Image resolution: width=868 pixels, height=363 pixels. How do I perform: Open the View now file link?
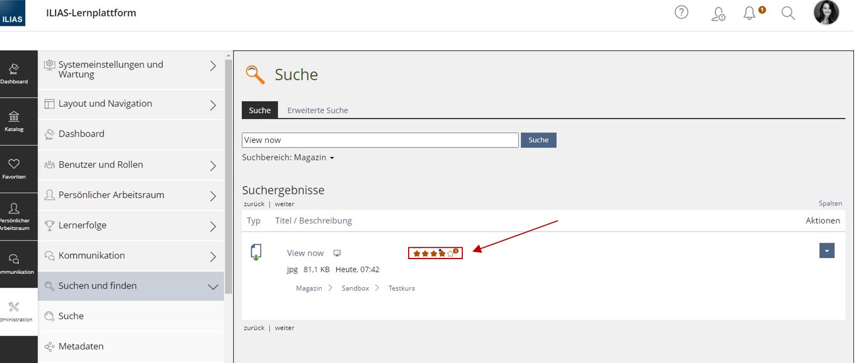tap(305, 253)
